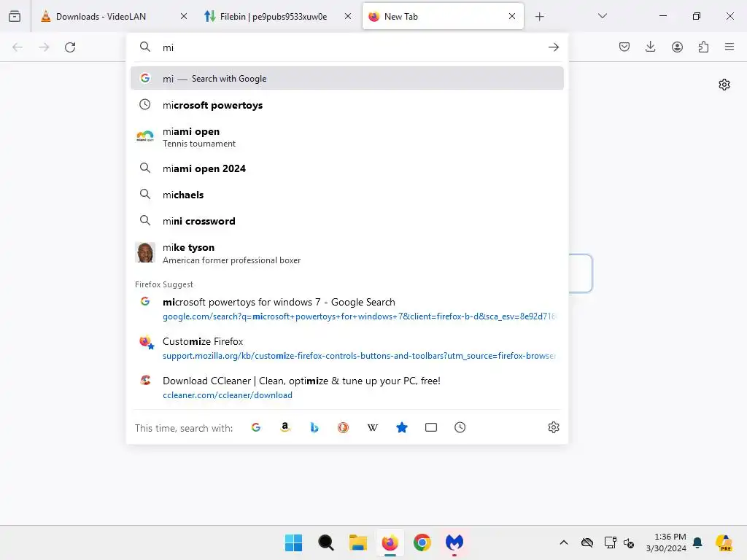Search history with the clock icon

coord(460,427)
